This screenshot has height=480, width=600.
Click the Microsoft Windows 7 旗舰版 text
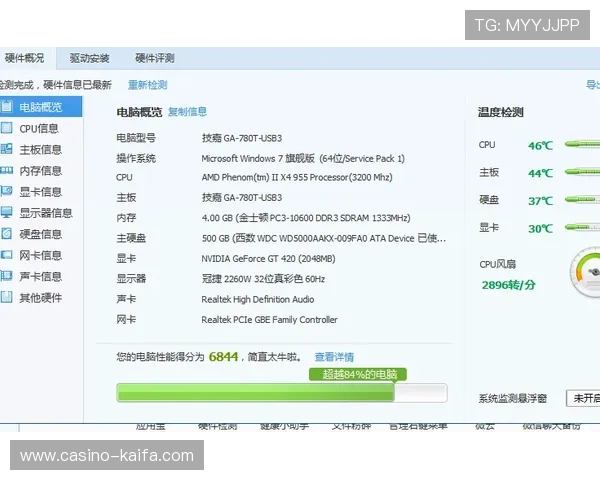click(x=303, y=158)
